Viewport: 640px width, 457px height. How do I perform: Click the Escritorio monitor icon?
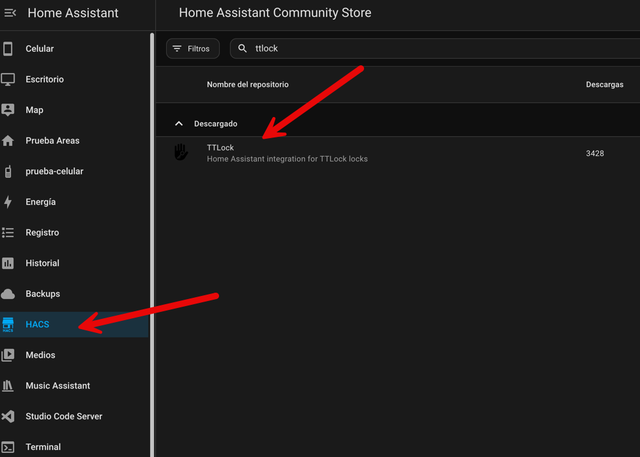click(x=8, y=79)
